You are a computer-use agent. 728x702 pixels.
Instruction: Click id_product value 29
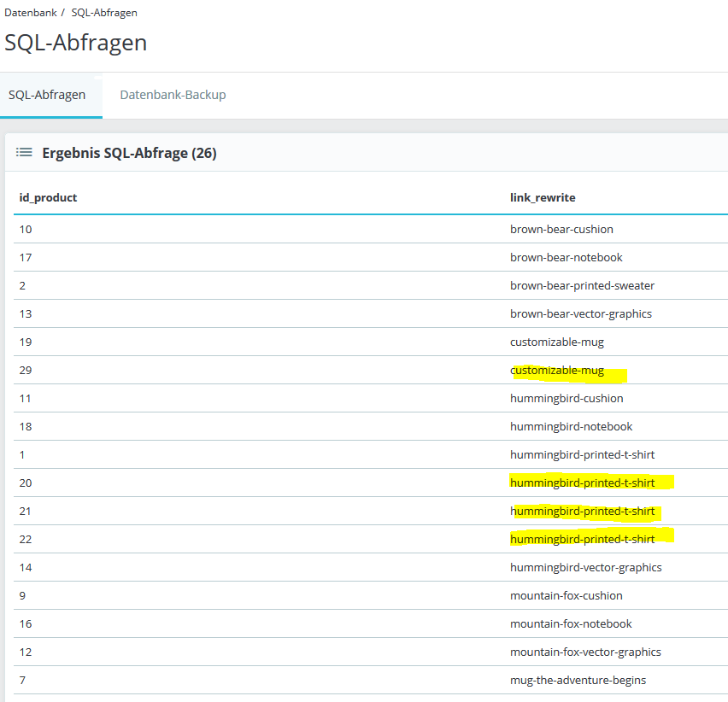click(26, 371)
